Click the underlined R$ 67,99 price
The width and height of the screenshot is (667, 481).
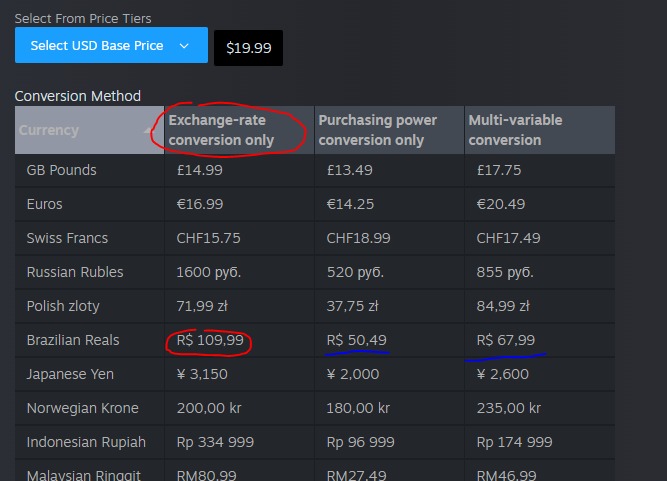click(505, 340)
